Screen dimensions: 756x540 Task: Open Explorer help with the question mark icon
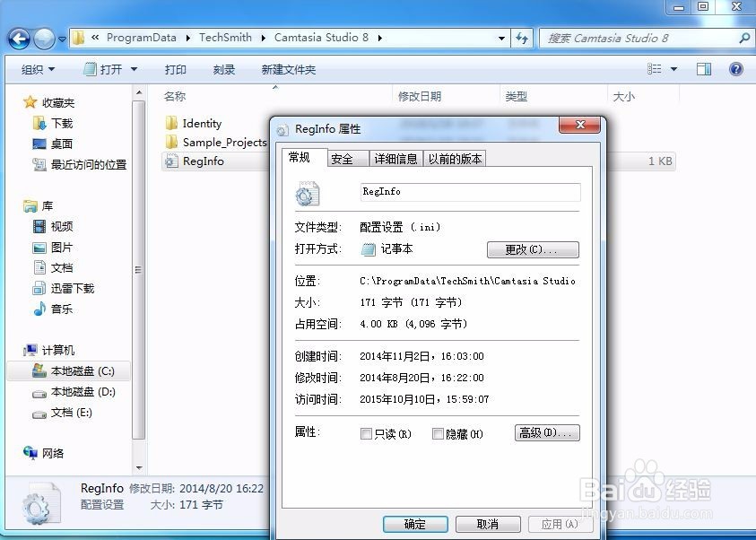(736, 68)
